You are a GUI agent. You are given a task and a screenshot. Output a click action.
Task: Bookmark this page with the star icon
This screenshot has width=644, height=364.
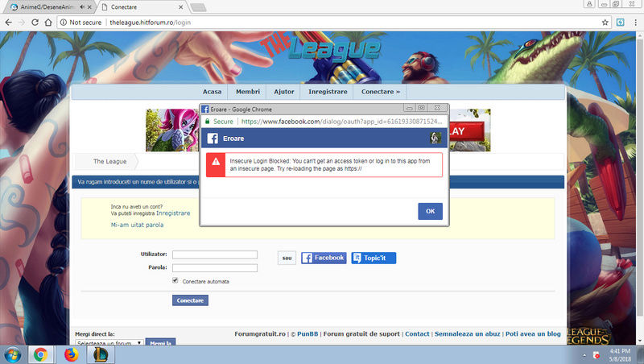(x=605, y=23)
